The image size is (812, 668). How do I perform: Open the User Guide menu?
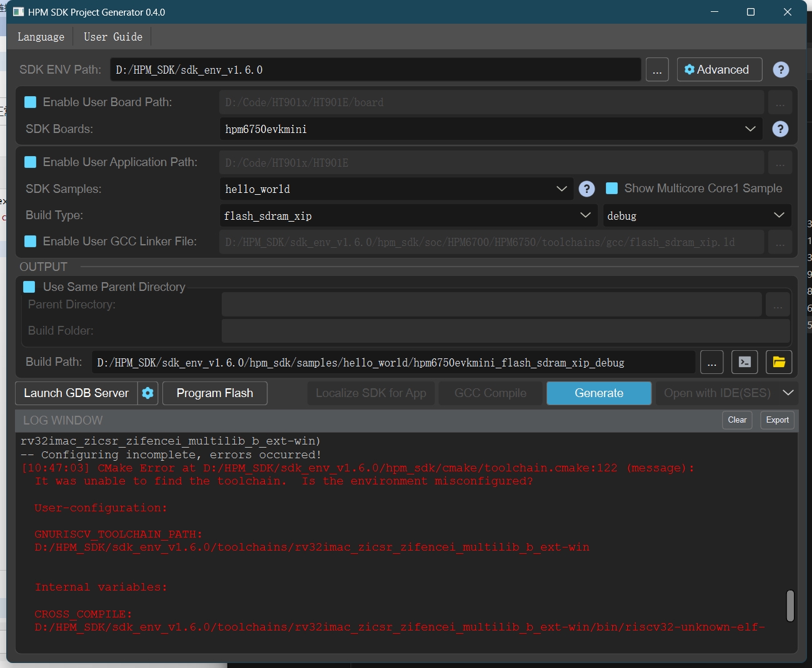coord(113,37)
